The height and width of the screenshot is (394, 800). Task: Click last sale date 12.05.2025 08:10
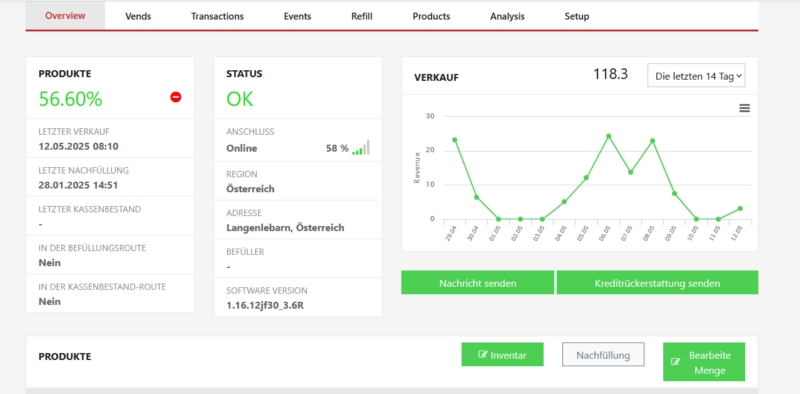[79, 146]
